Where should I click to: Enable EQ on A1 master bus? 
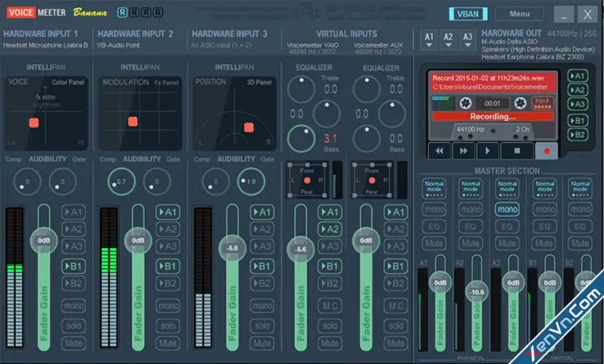pyautogui.click(x=434, y=227)
